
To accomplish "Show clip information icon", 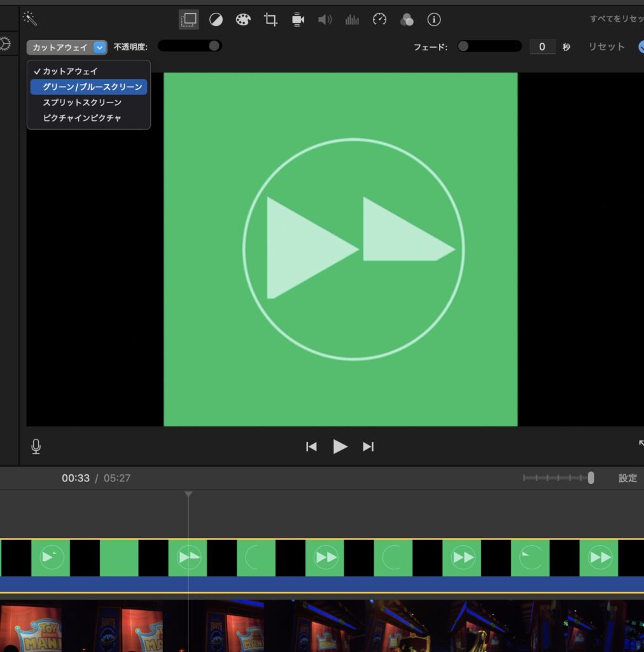I will [x=434, y=19].
